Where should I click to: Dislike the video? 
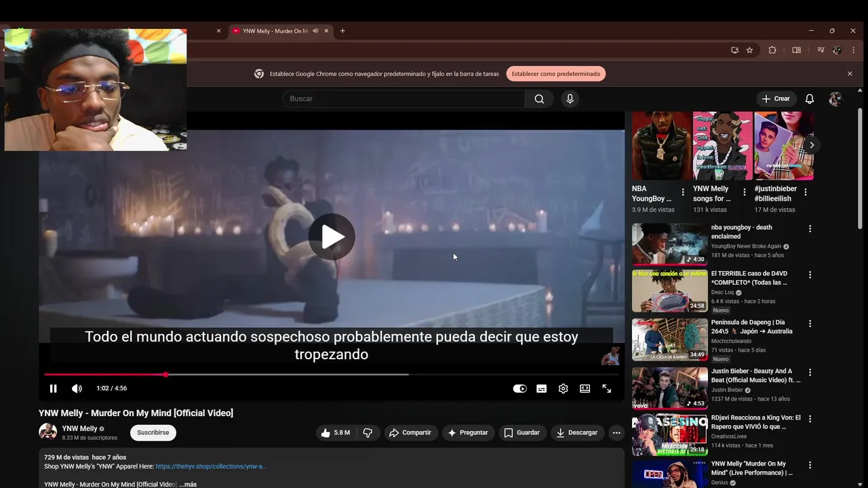(368, 432)
